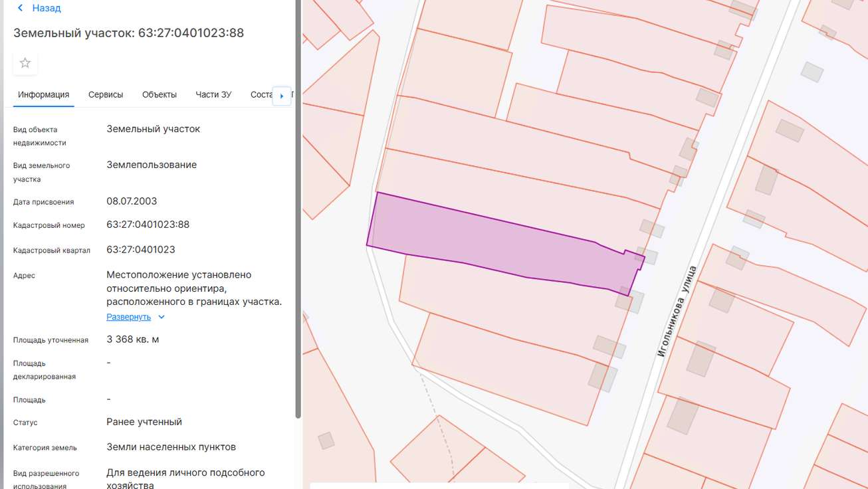Go to the "Объекты" tab
This screenshot has height=489, width=868.
click(160, 94)
